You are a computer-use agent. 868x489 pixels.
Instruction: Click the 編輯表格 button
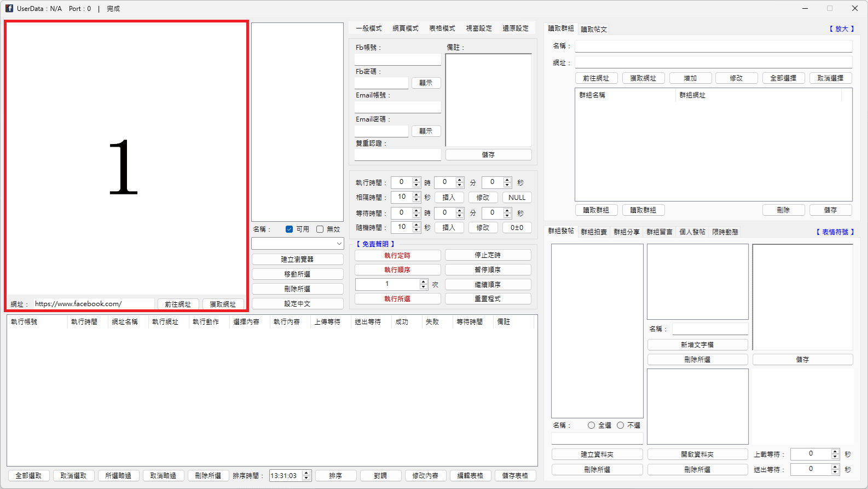point(471,476)
